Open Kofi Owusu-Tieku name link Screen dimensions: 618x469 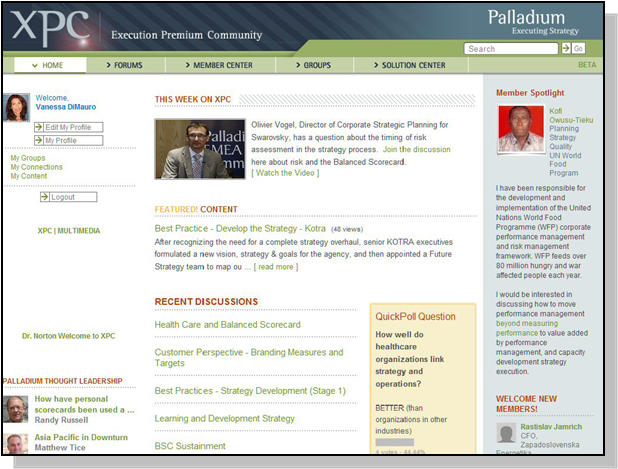[571, 115]
